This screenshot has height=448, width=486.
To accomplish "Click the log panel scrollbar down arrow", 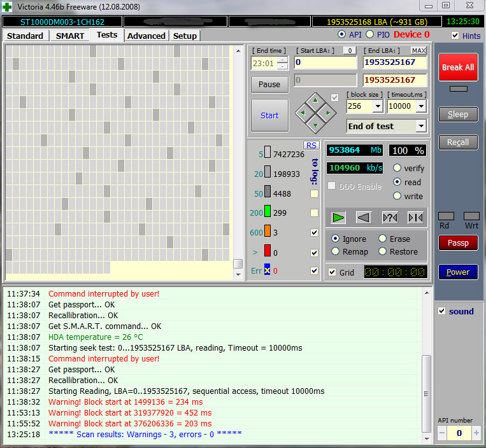I will [427, 438].
